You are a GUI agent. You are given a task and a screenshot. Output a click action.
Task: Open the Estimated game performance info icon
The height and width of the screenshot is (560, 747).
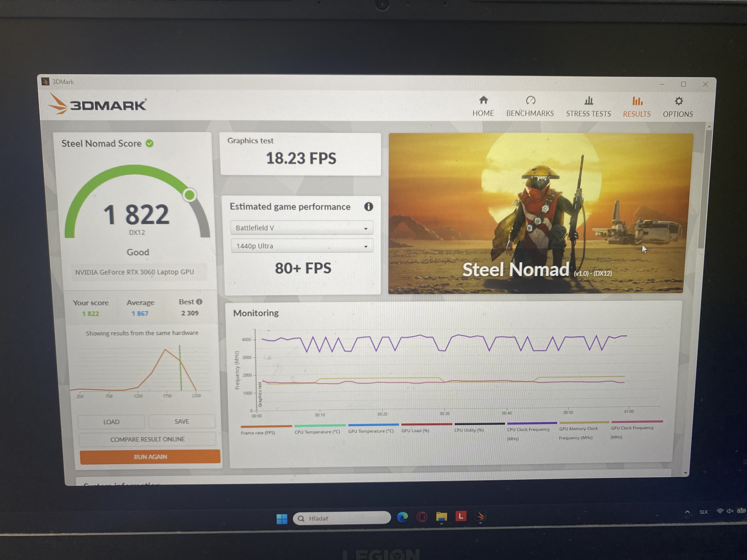[368, 207]
